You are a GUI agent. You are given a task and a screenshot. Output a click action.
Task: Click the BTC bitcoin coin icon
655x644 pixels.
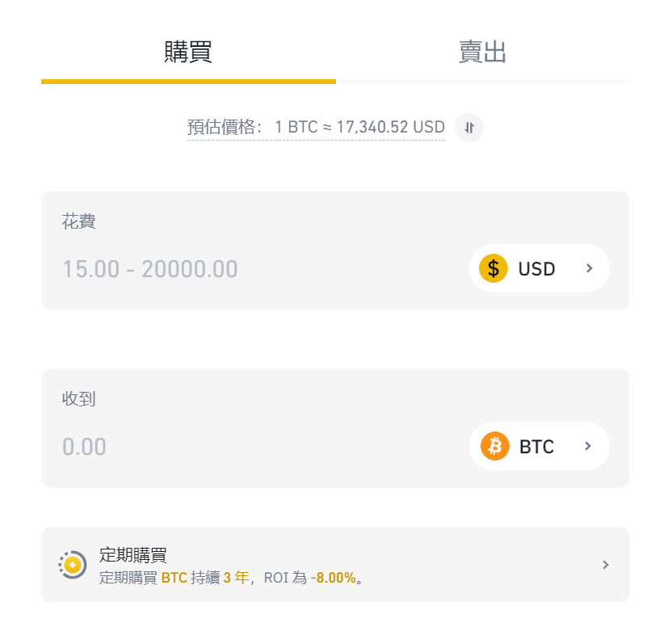click(493, 446)
